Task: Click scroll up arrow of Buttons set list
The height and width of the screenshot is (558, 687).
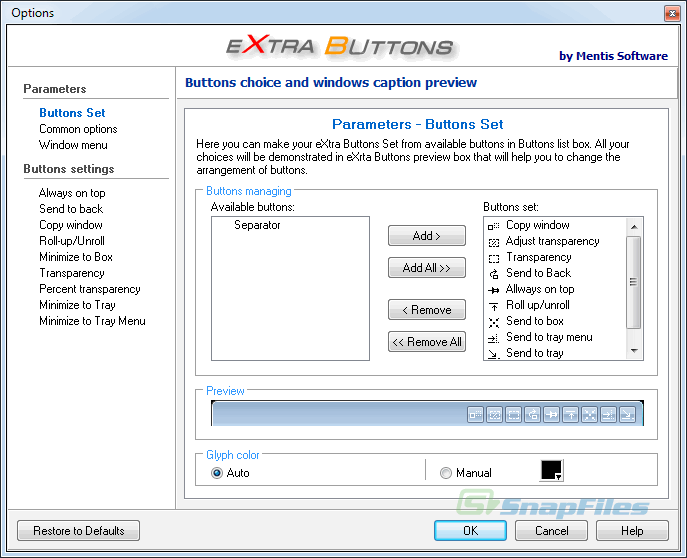Action: tap(634, 226)
